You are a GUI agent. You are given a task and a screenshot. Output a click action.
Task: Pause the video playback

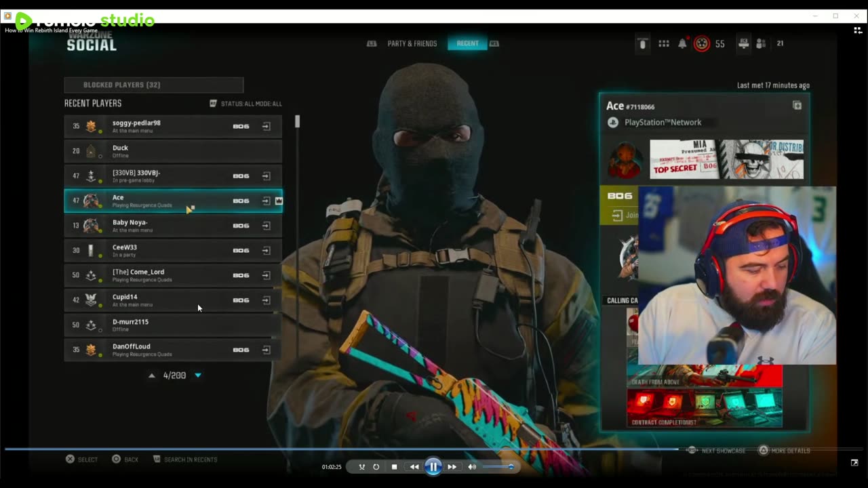[433, 466]
